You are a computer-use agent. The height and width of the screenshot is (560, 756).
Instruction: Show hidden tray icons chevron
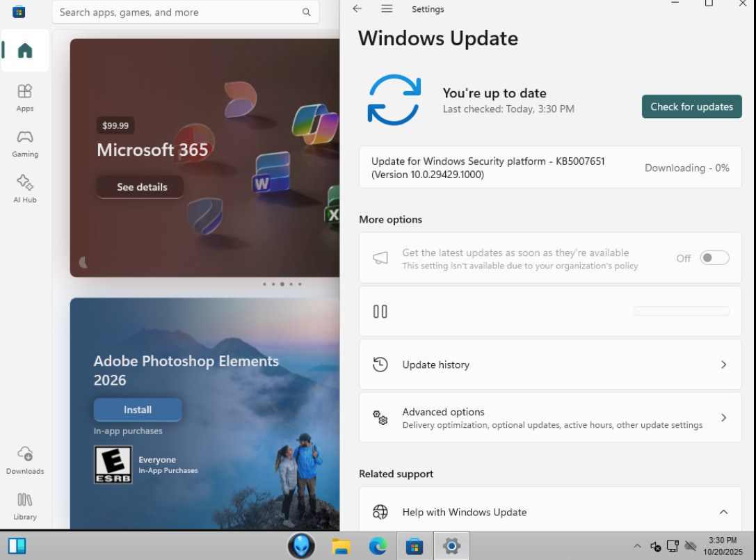pos(637,546)
